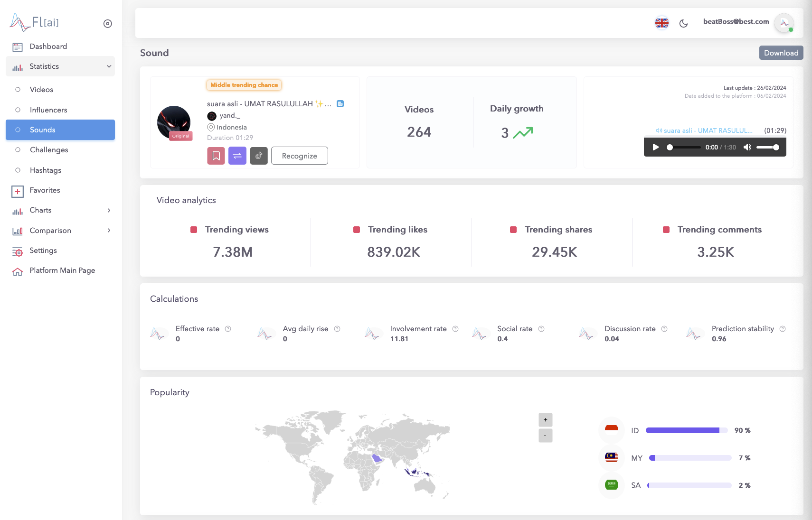
Task: Change language via UK flag icon
Action: [662, 23]
